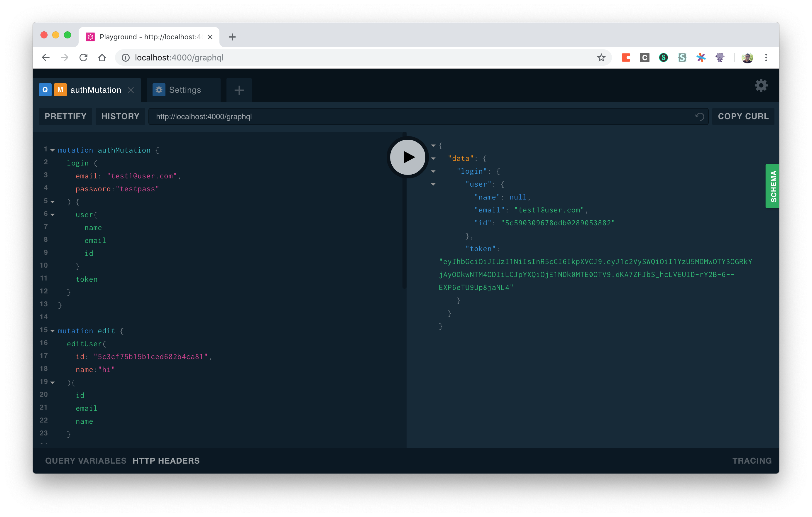Click the password value "testpass"
This screenshot has height=517, width=812.
pos(137,189)
